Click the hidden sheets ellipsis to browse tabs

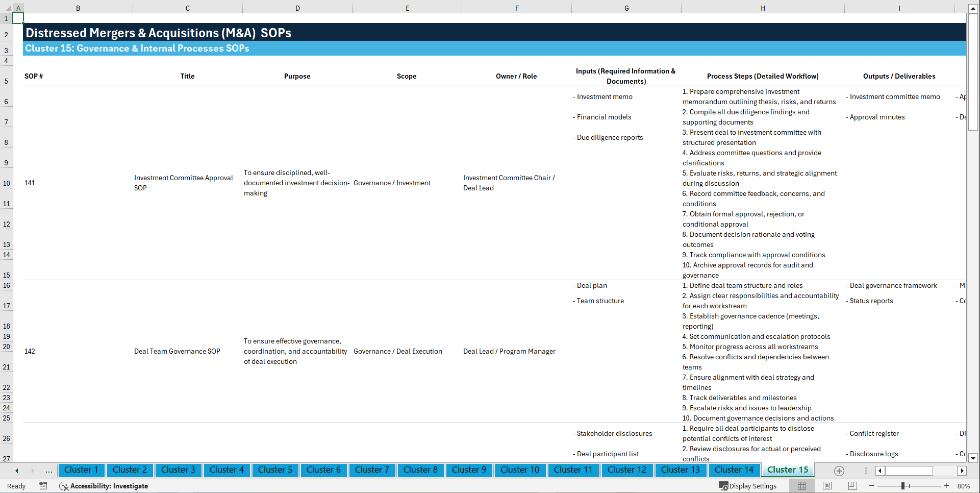[48, 471]
